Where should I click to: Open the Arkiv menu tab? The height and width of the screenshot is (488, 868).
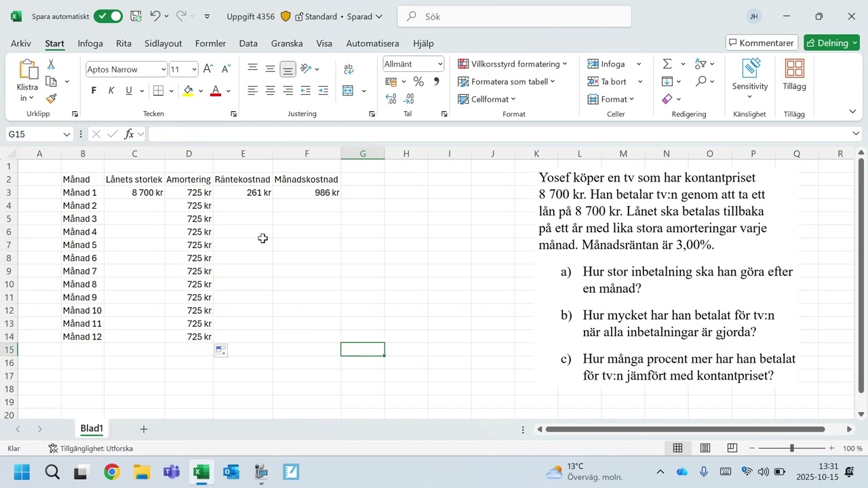click(x=21, y=43)
